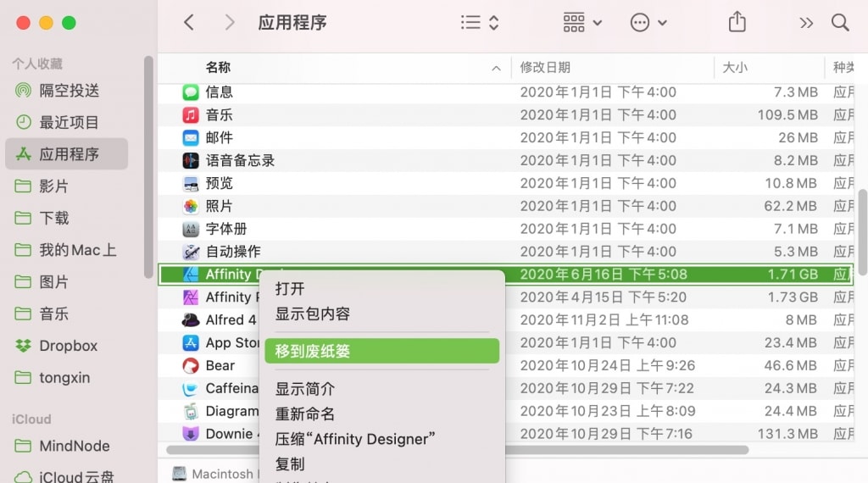This screenshot has height=483, width=868.
Task: Click the 音乐 app icon in list
Action: [191, 114]
